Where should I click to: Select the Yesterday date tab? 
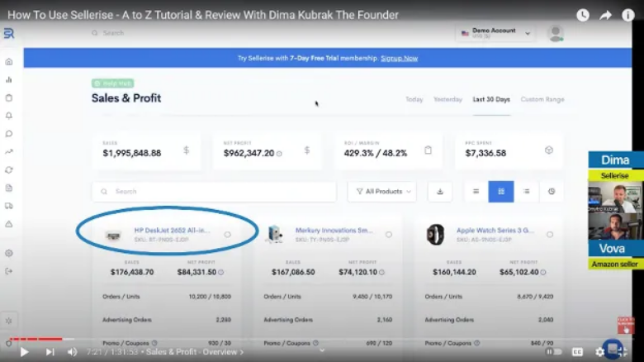(447, 99)
